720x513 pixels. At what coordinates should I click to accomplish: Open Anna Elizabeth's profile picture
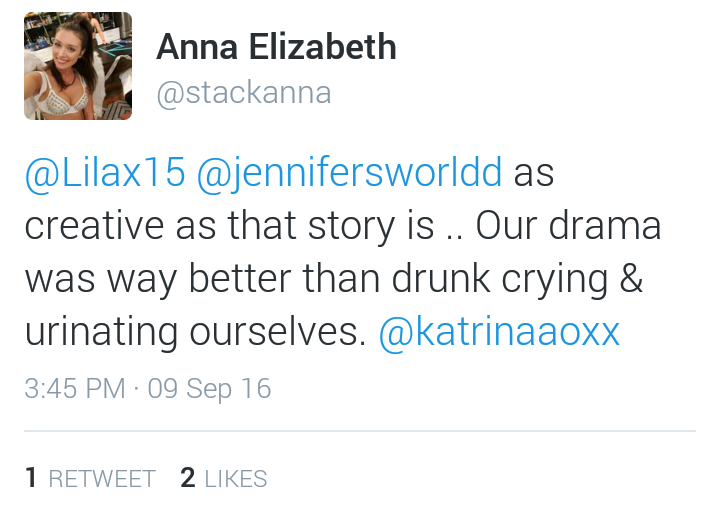point(78,66)
